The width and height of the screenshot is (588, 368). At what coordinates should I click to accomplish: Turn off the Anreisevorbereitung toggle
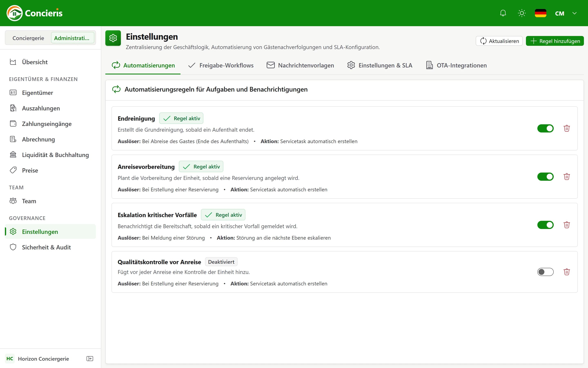point(545,176)
